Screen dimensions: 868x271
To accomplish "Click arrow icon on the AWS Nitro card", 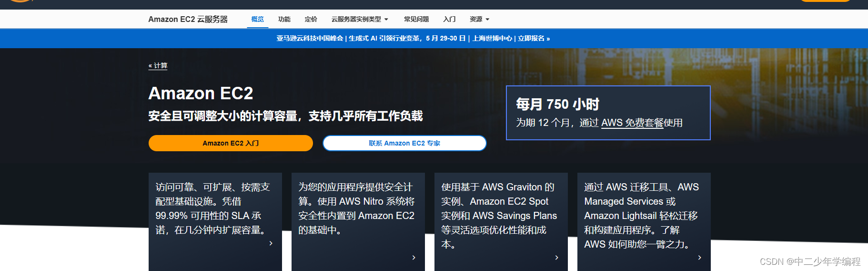I will tap(414, 258).
